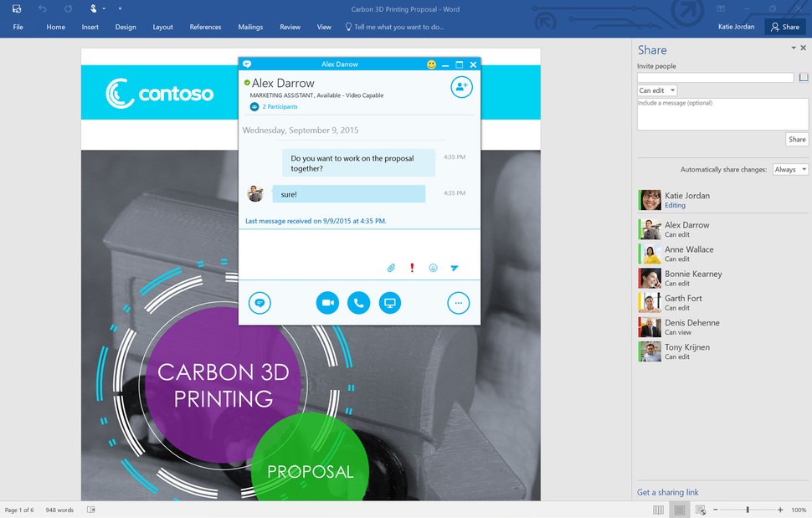The image size is (812, 518).
Task: Send the message with the arrow icon
Action: [455, 268]
